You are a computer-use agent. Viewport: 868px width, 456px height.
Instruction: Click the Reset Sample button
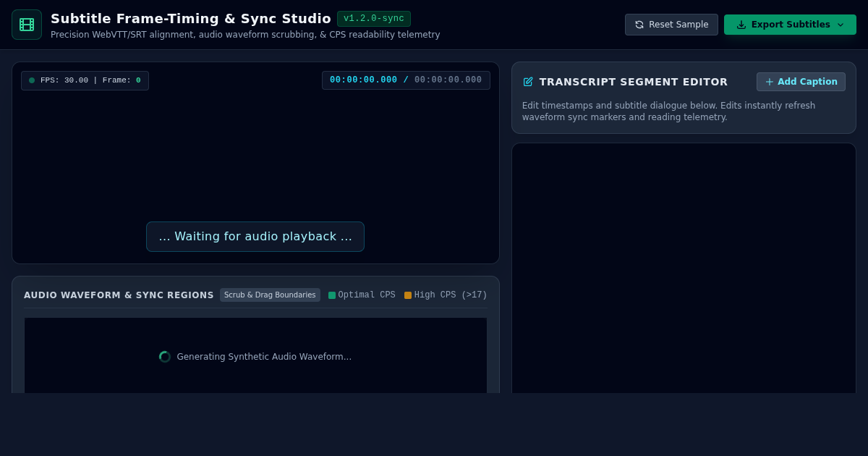[671, 25]
